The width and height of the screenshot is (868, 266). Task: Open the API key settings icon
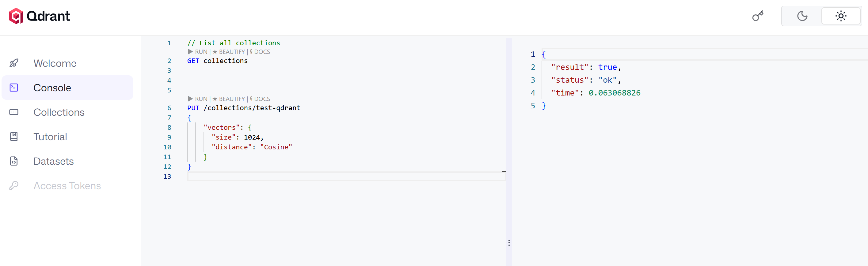(757, 16)
